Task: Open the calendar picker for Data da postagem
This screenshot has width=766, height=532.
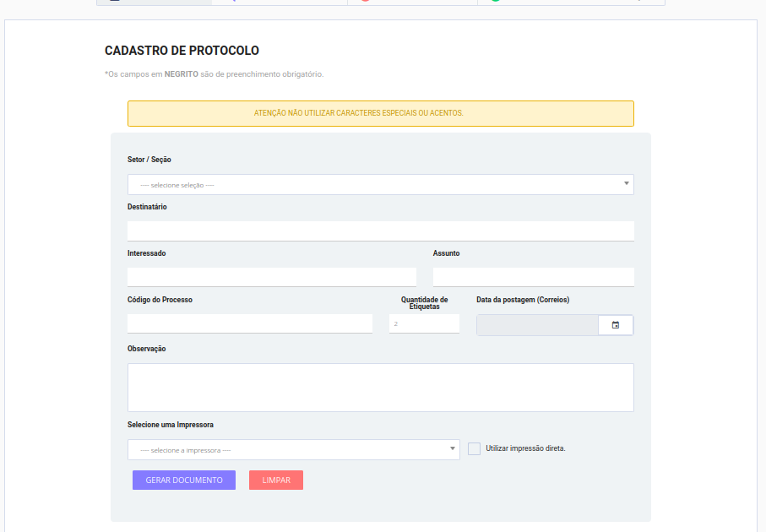Action: coord(616,325)
